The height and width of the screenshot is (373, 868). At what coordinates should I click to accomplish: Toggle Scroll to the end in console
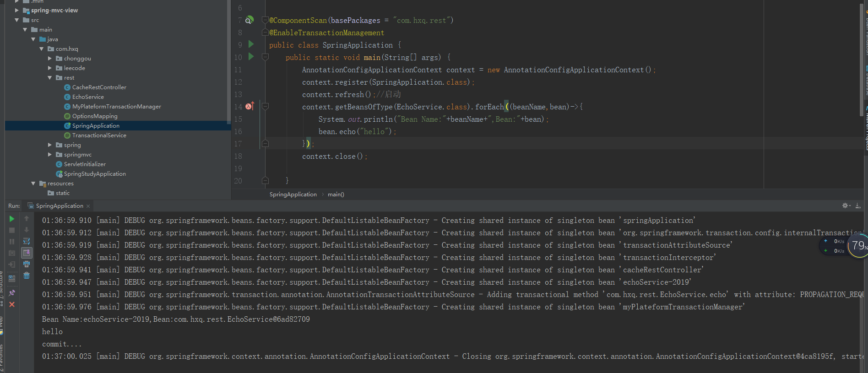(27, 253)
